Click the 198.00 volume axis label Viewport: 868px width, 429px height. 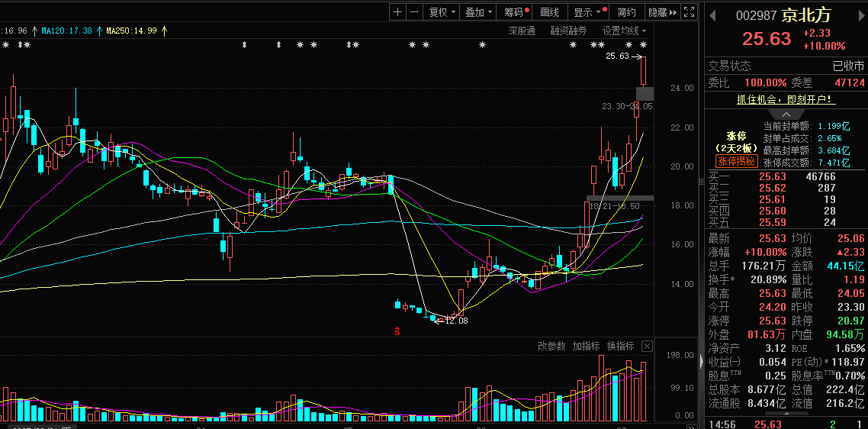click(680, 355)
